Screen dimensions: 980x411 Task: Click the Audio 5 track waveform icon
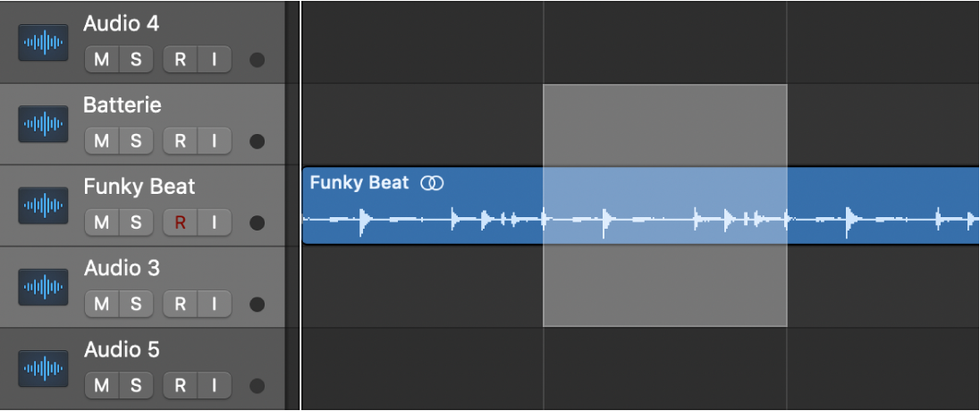coord(43,369)
